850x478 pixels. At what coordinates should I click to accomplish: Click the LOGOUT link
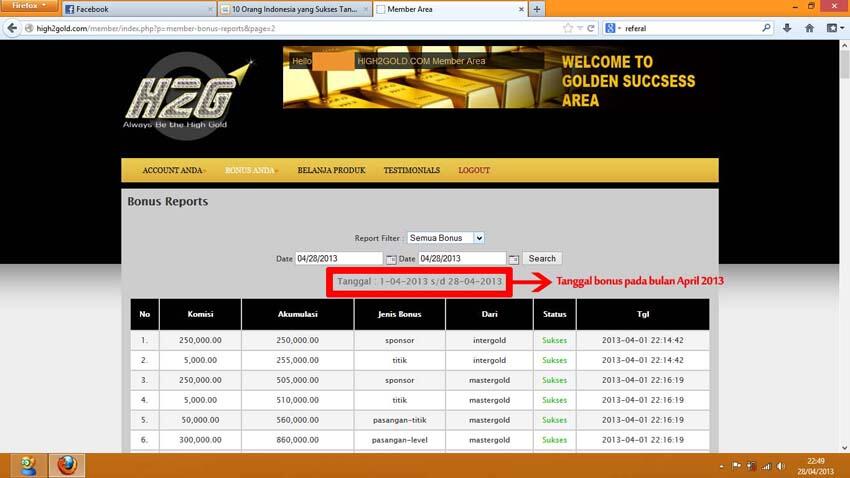click(474, 170)
